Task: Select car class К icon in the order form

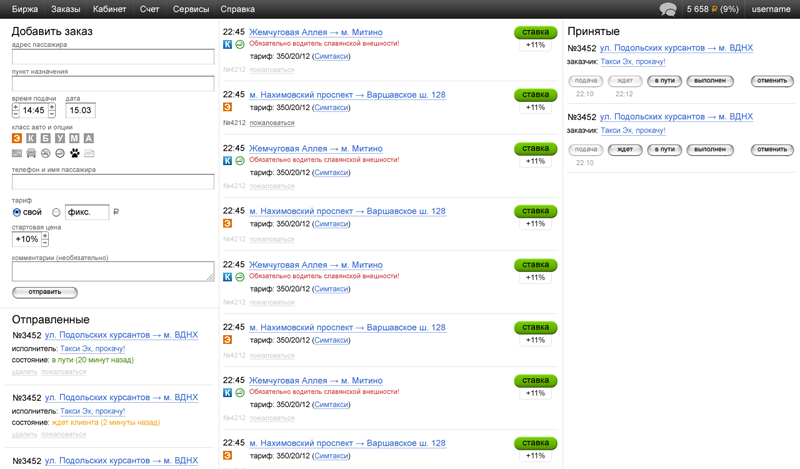Action: (31, 138)
